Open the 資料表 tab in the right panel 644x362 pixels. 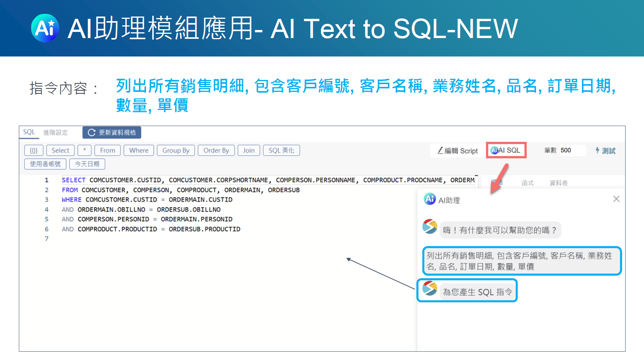click(x=558, y=183)
